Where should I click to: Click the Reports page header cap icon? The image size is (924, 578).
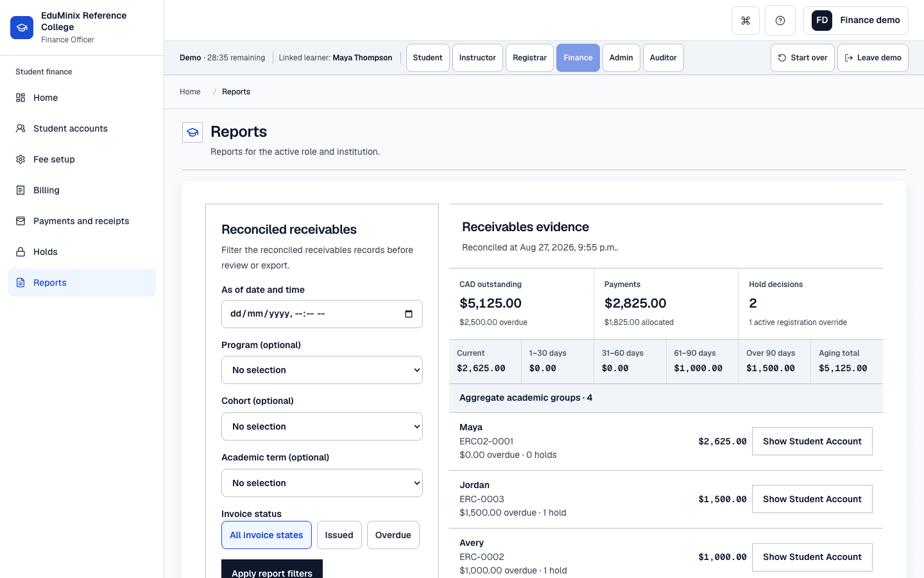click(193, 132)
